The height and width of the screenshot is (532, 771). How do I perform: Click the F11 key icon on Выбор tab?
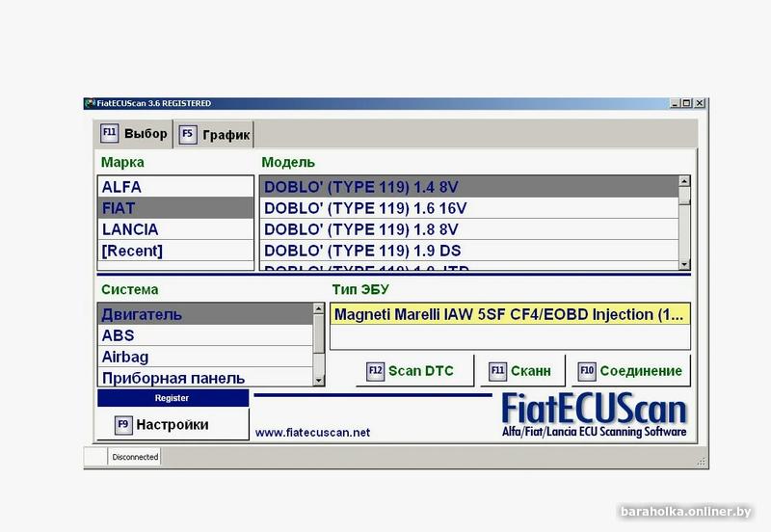(109, 133)
